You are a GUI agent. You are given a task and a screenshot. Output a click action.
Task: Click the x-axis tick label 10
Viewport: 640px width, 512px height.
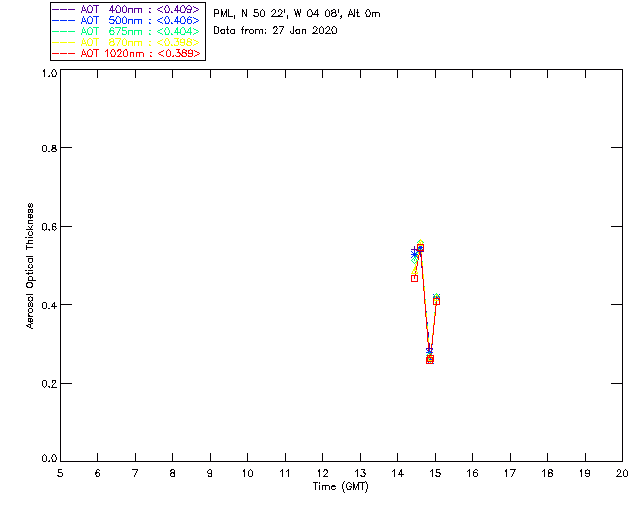(x=247, y=473)
